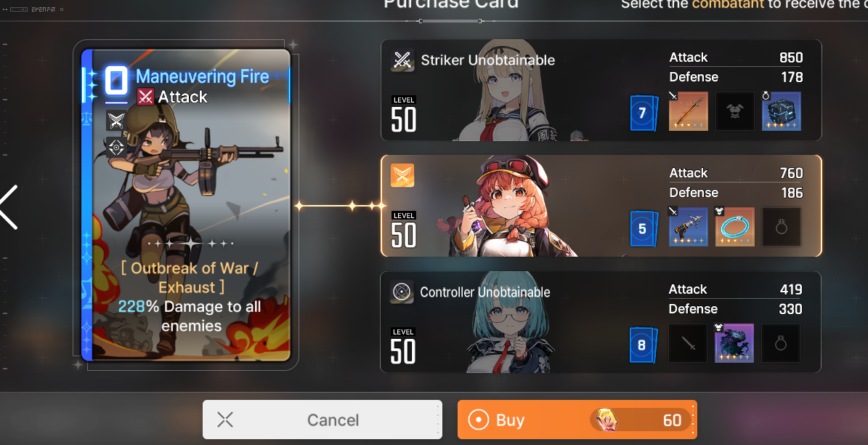Go back with the left arrow chevron
Viewport: 868px width, 445px height.
coord(9,207)
